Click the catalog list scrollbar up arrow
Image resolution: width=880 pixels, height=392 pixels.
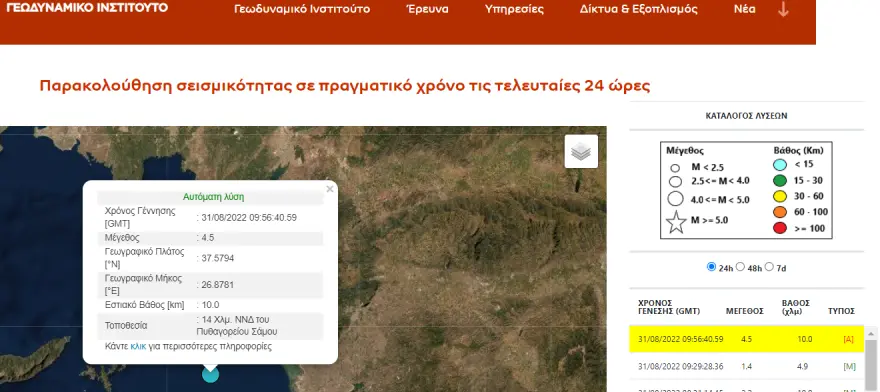(x=871, y=334)
